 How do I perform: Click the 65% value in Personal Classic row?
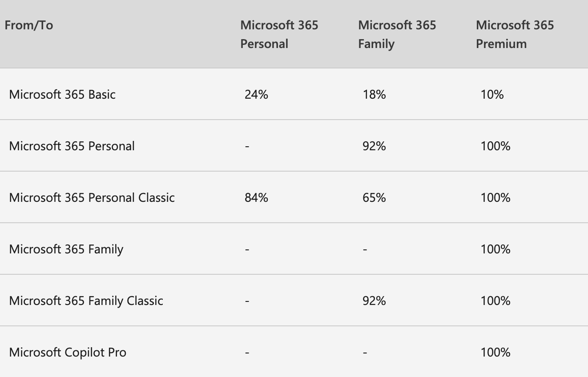[374, 197]
